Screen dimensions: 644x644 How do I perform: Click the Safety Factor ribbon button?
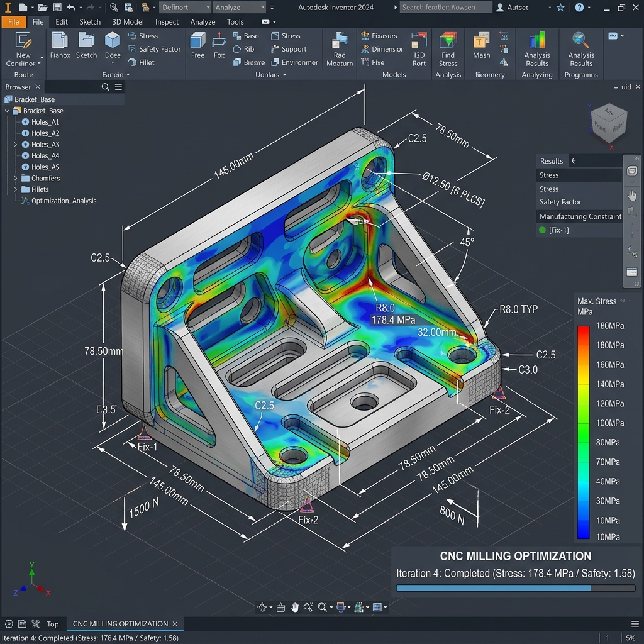(x=155, y=49)
